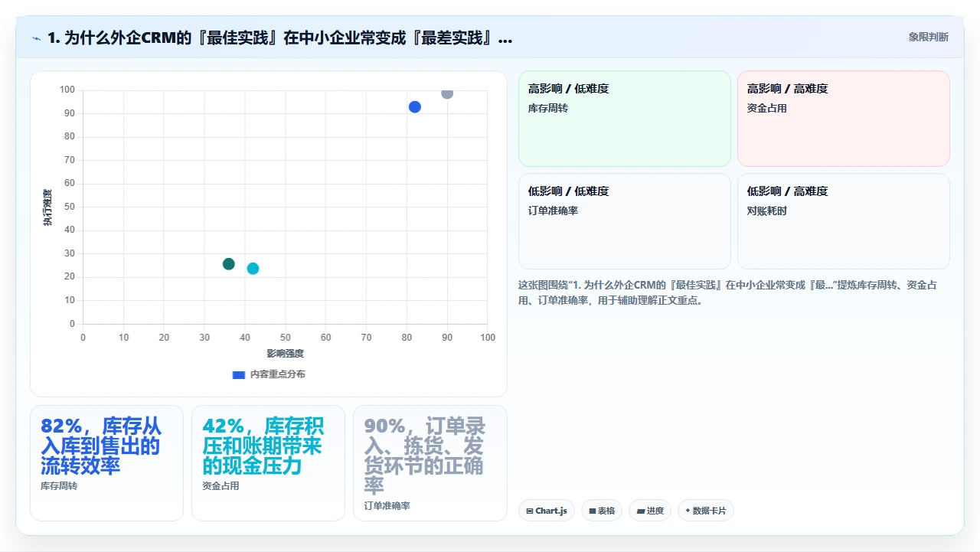Click the description paragraph under quadrants

pyautogui.click(x=727, y=292)
